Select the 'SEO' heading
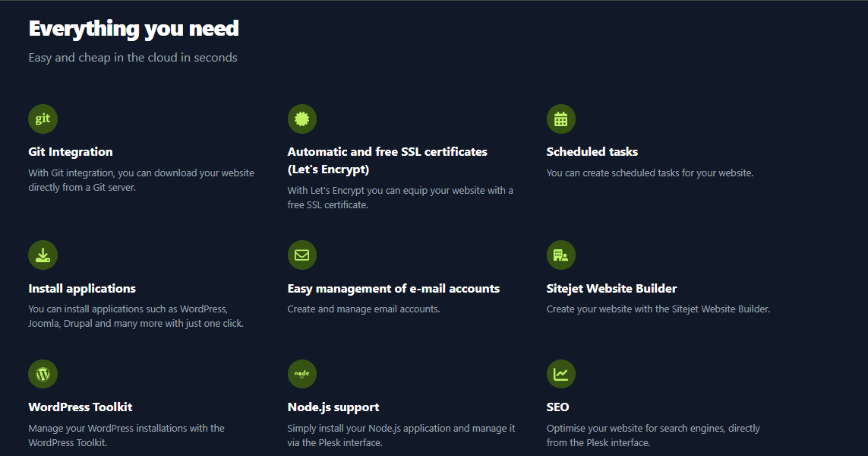The image size is (868, 456). tap(557, 407)
